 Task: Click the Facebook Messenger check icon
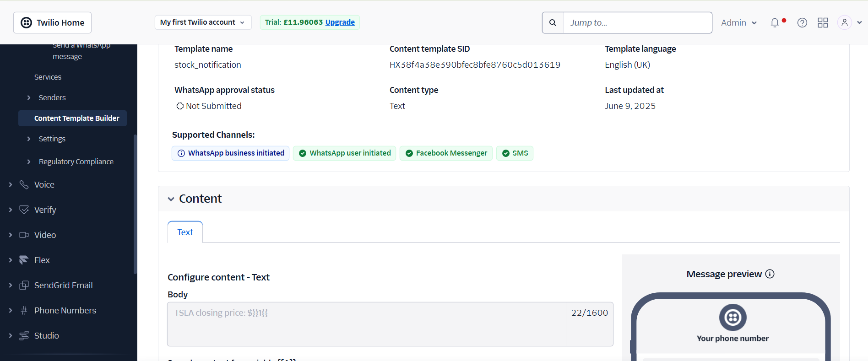409,153
